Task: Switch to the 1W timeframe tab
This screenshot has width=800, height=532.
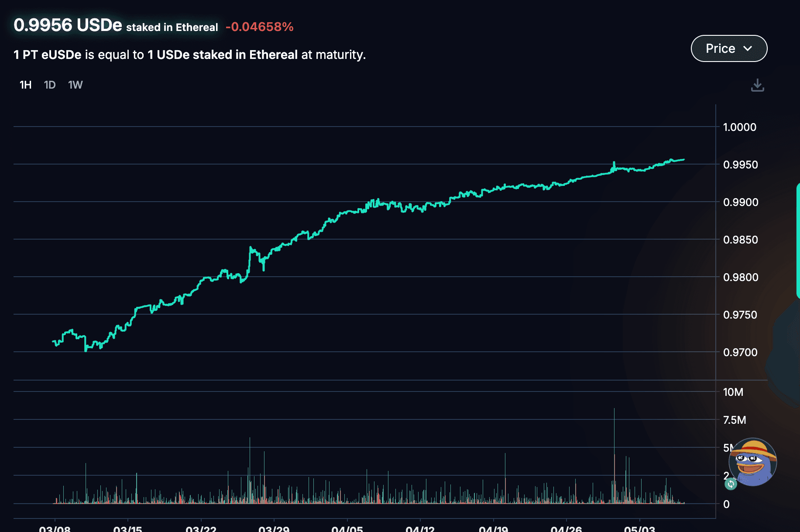Action: pos(75,85)
